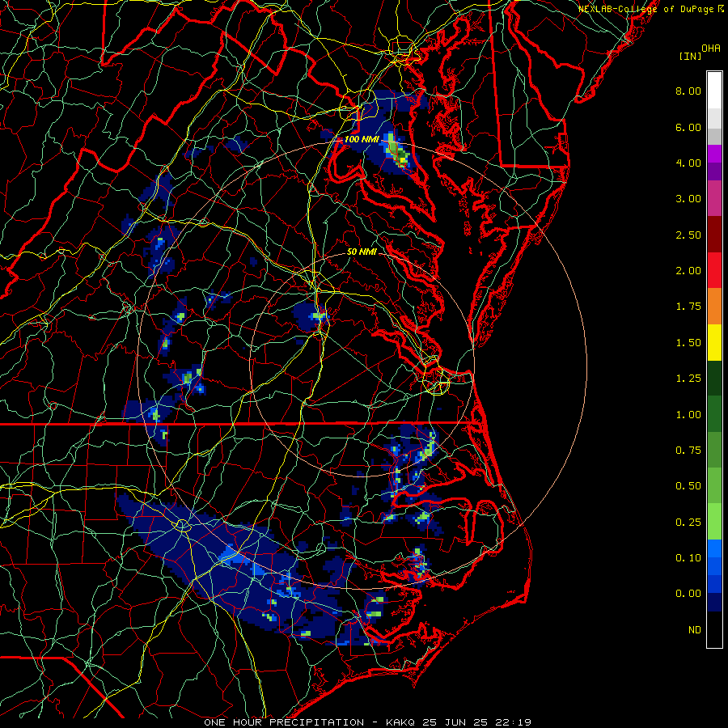Pick the pink swatch beside 3.00
This screenshot has width=728, height=728.
(714, 198)
